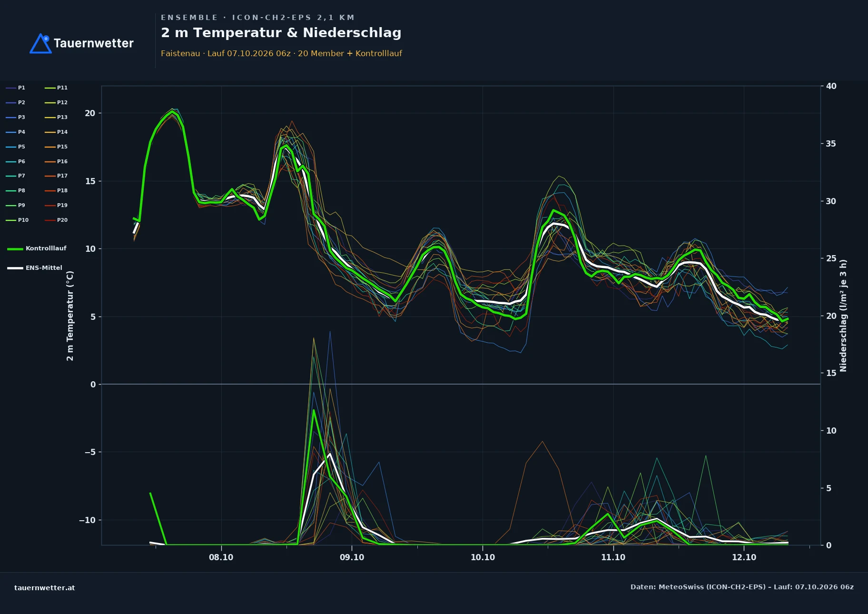Select the P6 legend entry
This screenshot has width=868, height=614.
point(15,161)
